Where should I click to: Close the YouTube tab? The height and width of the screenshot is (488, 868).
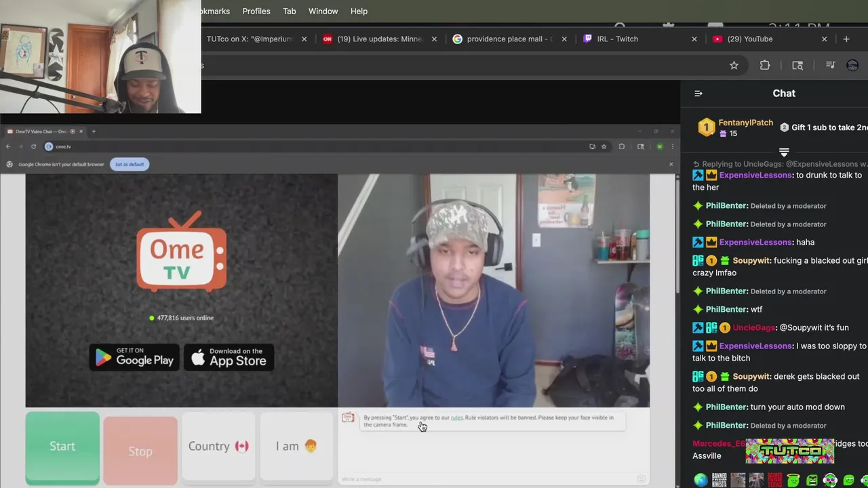tap(824, 39)
